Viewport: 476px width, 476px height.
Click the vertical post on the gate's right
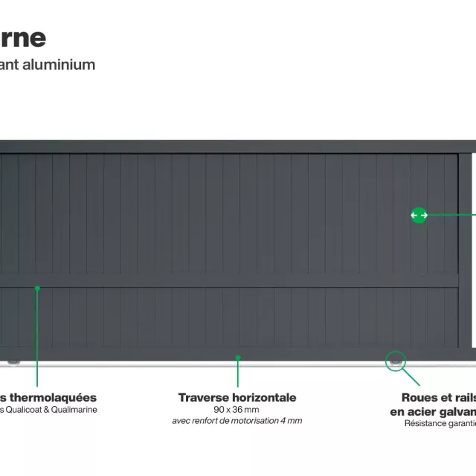(x=465, y=245)
